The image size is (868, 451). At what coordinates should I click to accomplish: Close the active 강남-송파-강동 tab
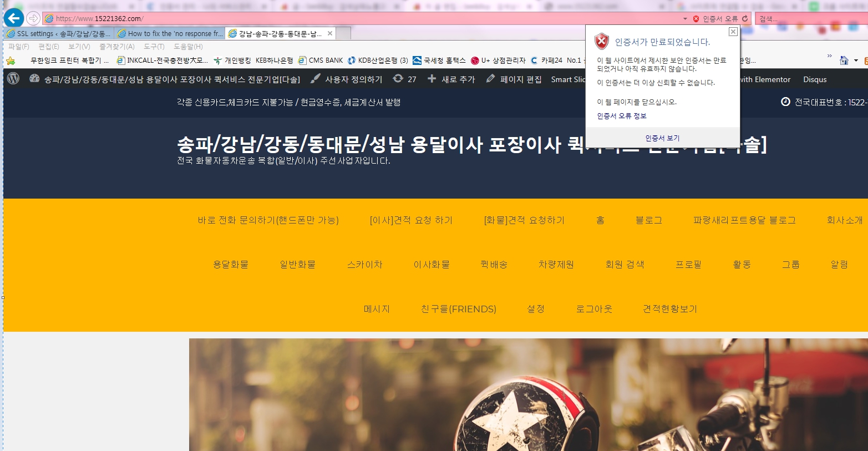[x=330, y=33]
